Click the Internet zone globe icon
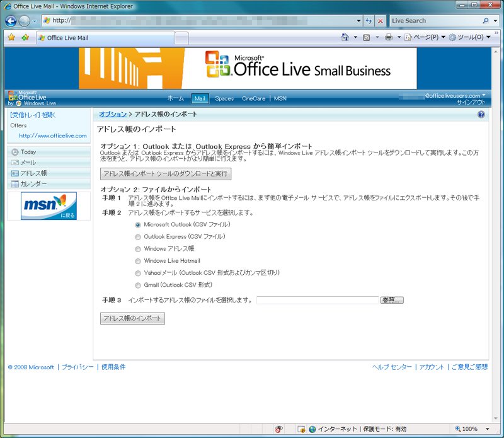This screenshot has height=438, width=504. coord(312,429)
